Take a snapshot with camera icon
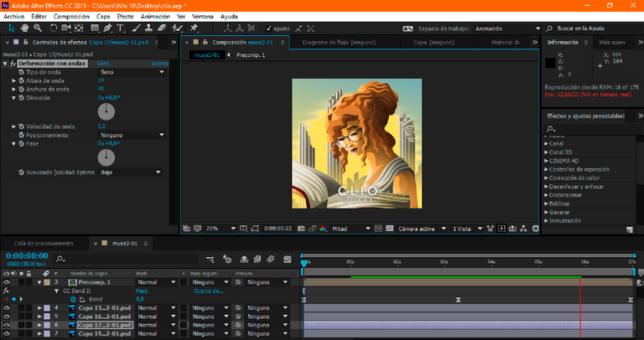644x340 pixels. click(x=301, y=229)
